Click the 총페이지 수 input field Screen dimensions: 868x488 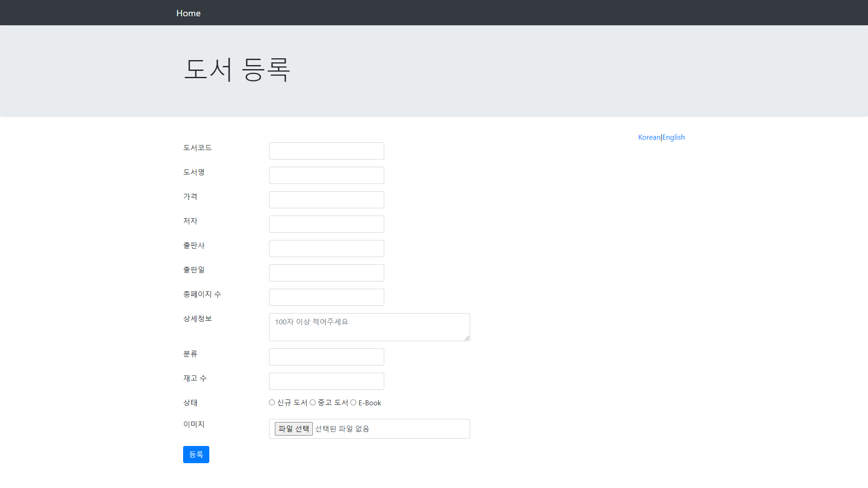(x=326, y=297)
